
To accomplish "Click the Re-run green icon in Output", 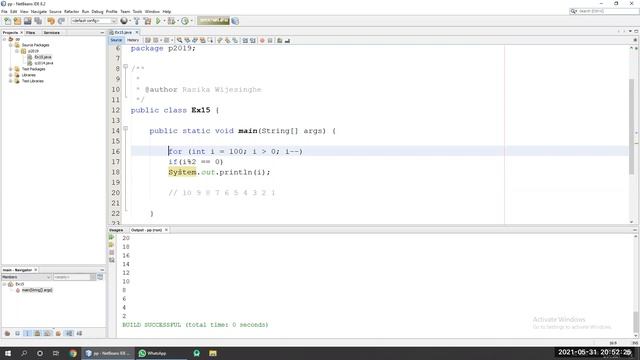I will (x=111, y=237).
